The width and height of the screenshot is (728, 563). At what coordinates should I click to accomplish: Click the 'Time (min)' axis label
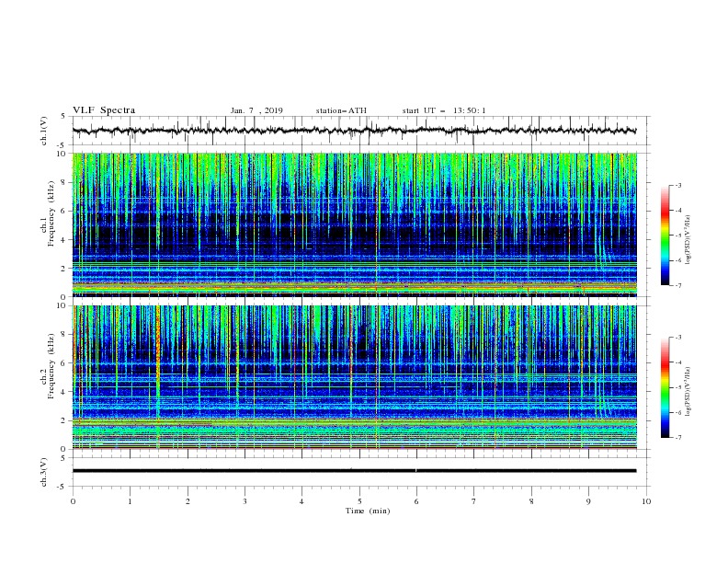coord(368,511)
